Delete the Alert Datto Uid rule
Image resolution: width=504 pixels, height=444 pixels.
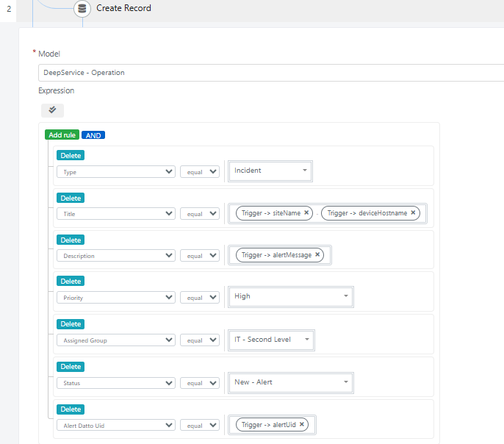[x=71, y=409]
